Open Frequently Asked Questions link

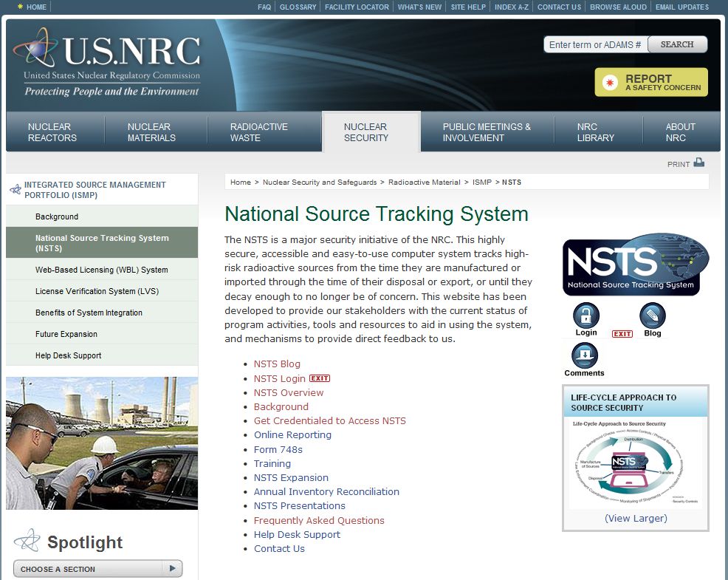[x=319, y=520]
